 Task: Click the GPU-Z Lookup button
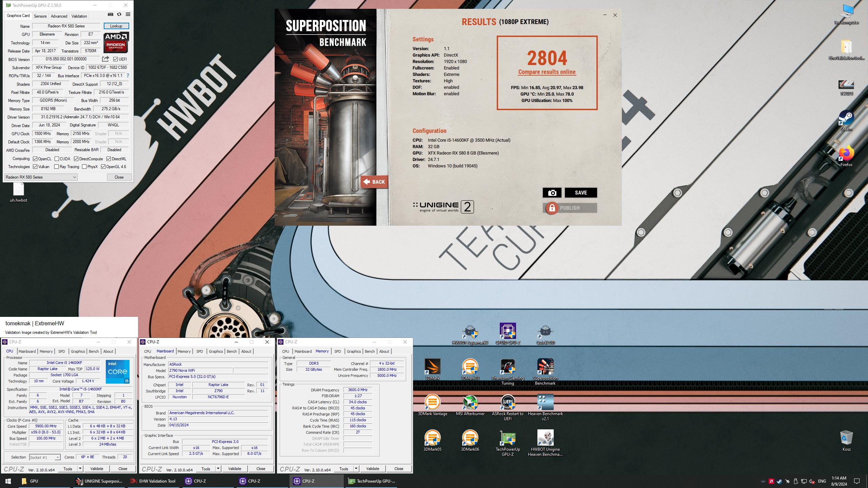tap(116, 26)
